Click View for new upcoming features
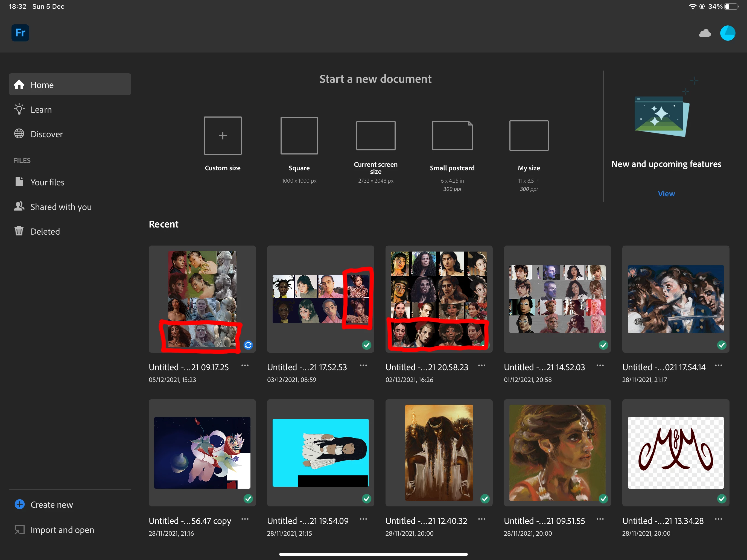 [x=666, y=194]
